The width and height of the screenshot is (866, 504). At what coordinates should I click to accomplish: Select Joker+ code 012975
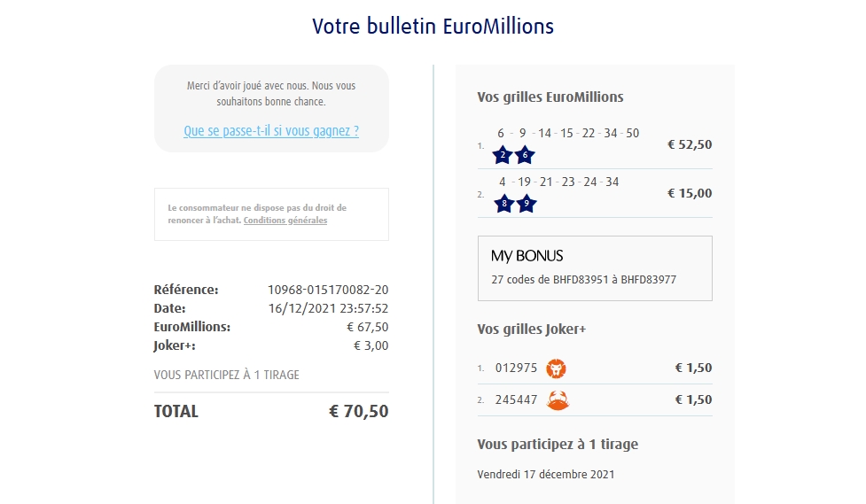click(x=516, y=368)
